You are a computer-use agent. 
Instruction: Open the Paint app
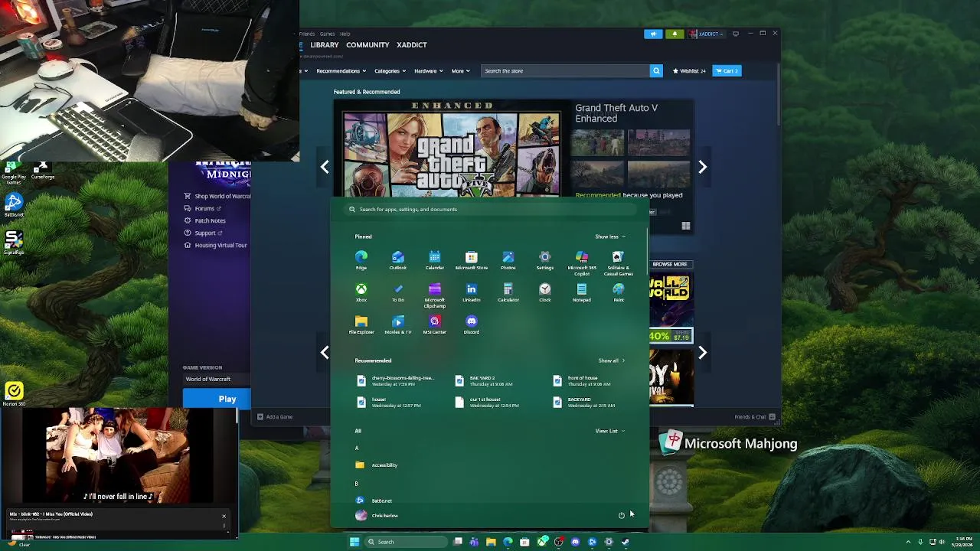tap(619, 292)
